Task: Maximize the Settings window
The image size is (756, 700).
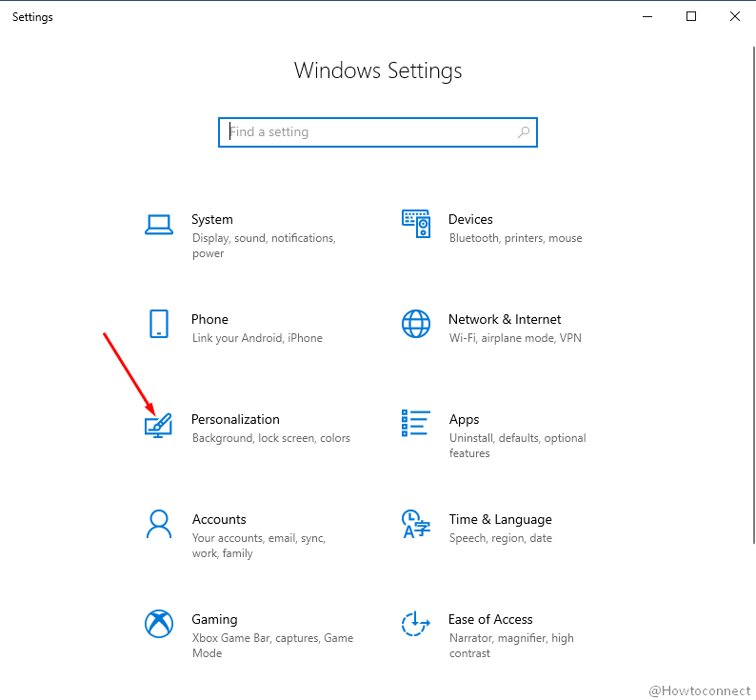Action: click(691, 16)
